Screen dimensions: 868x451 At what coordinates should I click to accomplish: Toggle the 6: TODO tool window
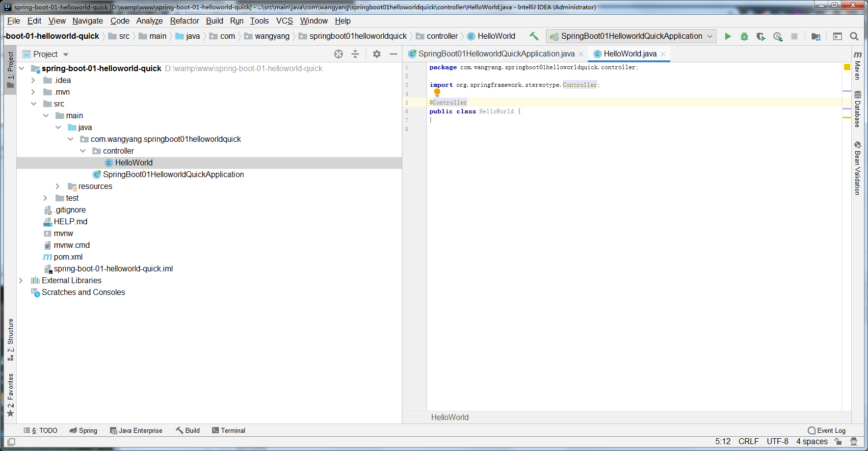tap(41, 430)
